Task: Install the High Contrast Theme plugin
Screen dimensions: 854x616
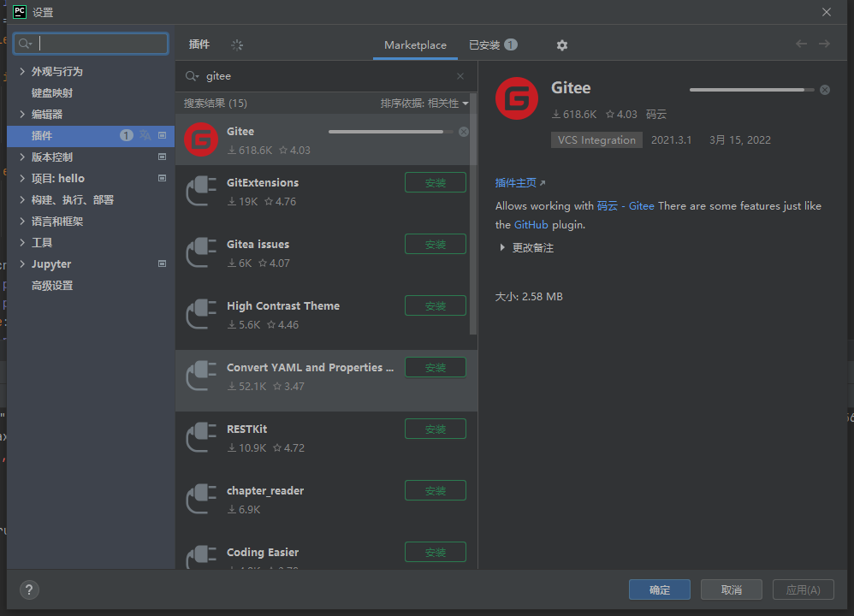Action: click(x=436, y=305)
